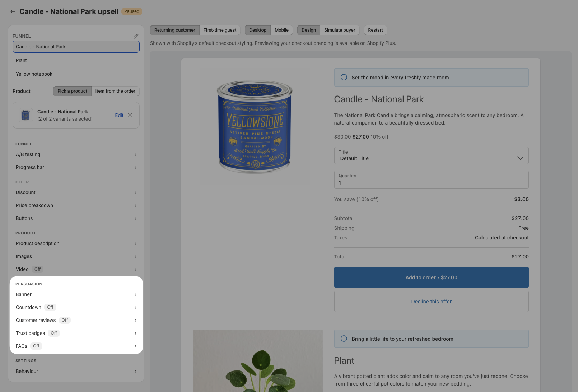Image resolution: width=578 pixels, height=392 pixels.
Task: Open Countdown settings row
Action: click(76, 307)
